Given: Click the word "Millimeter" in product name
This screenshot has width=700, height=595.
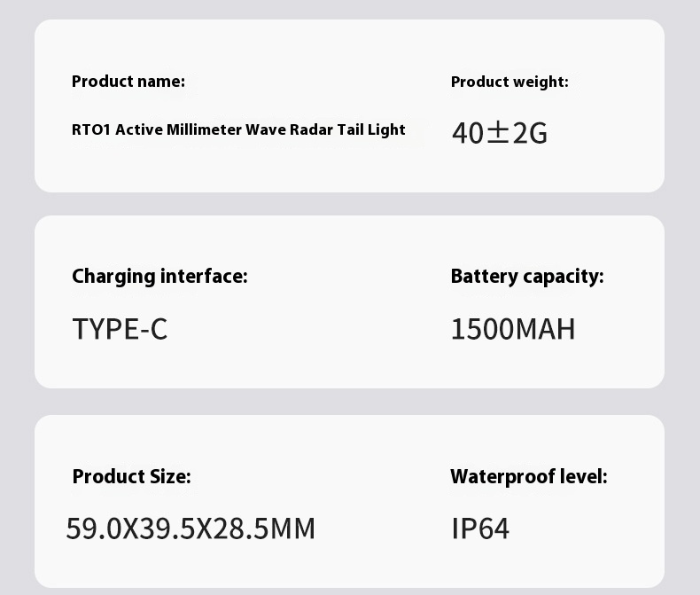Looking at the screenshot, I should tap(204, 129).
